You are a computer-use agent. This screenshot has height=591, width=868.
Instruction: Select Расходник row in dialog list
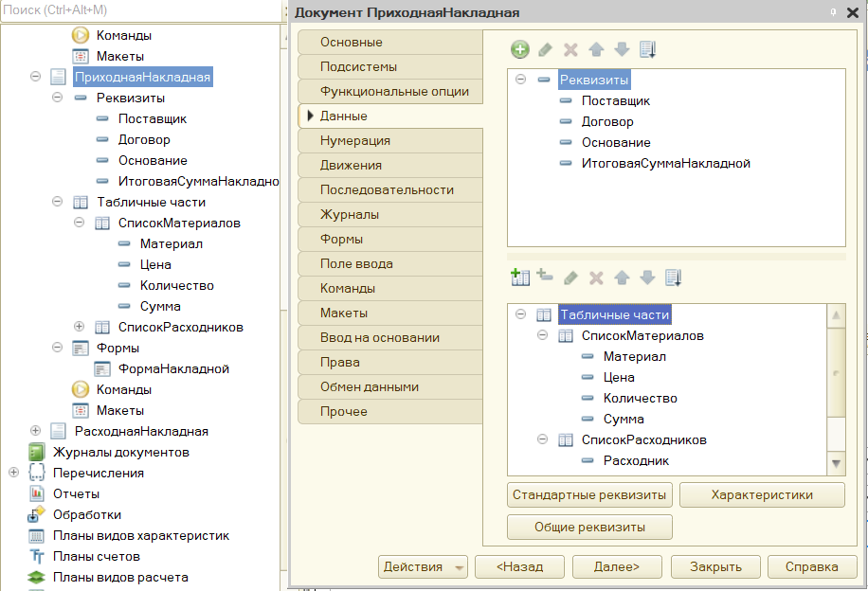point(636,460)
